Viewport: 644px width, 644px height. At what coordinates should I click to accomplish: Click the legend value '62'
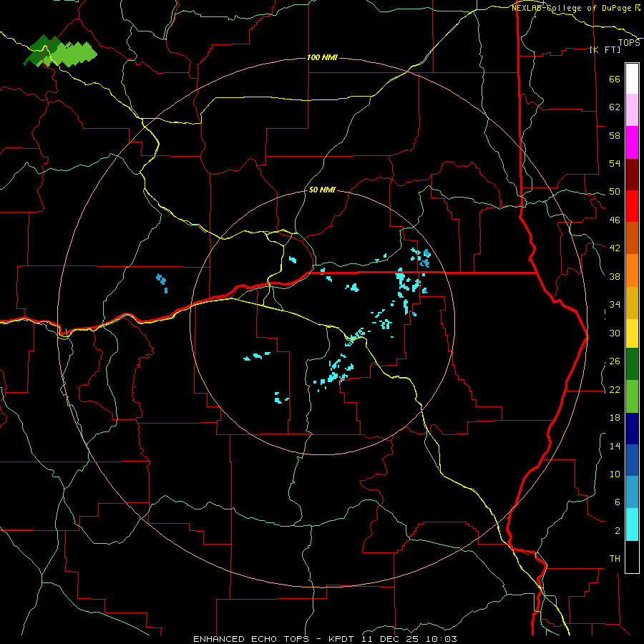point(615,107)
